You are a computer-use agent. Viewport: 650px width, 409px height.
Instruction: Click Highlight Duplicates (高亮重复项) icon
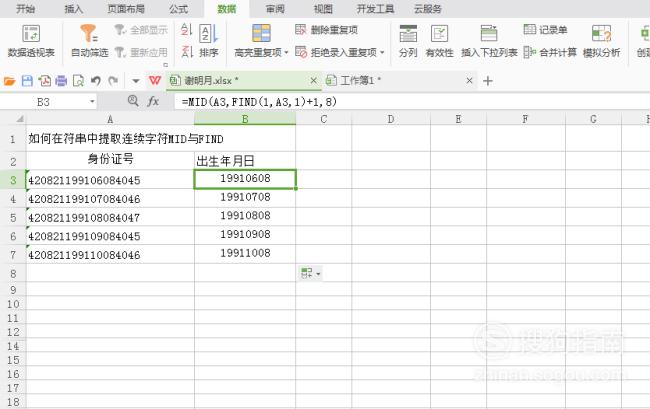point(261,33)
